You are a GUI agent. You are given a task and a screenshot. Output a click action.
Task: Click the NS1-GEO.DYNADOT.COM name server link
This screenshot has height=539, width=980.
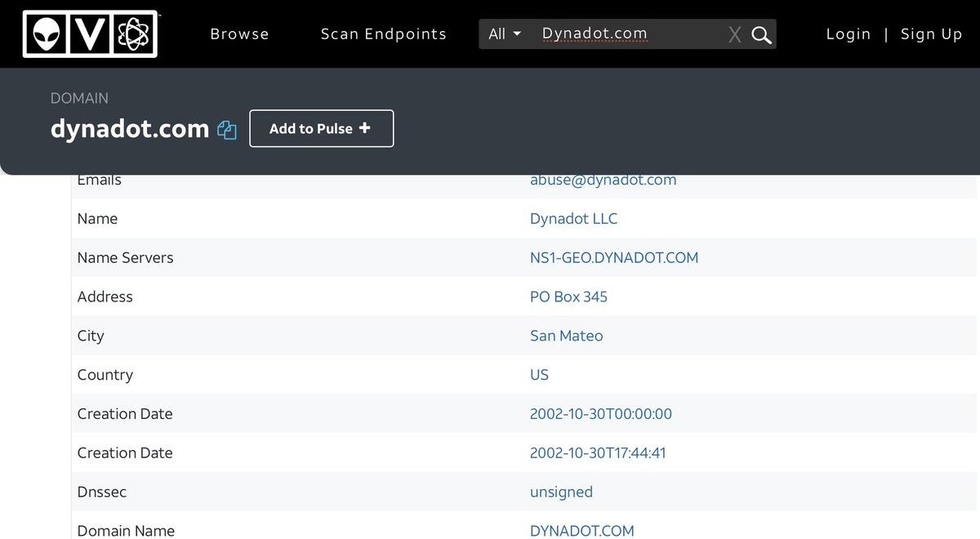click(x=613, y=258)
